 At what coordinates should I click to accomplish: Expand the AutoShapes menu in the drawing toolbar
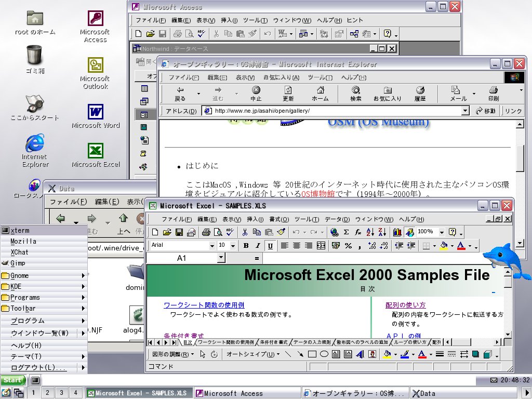[253, 354]
